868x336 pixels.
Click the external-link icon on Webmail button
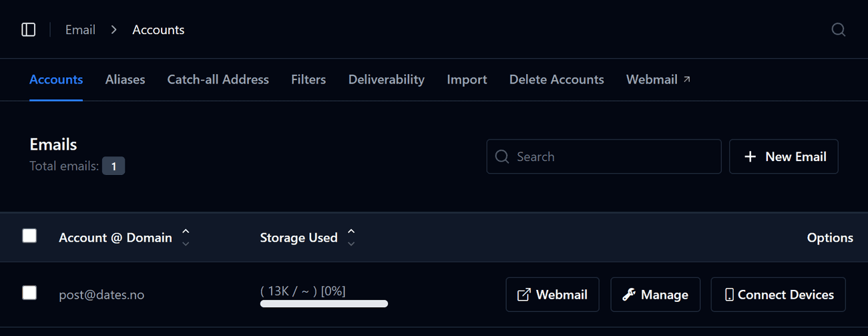coord(524,295)
